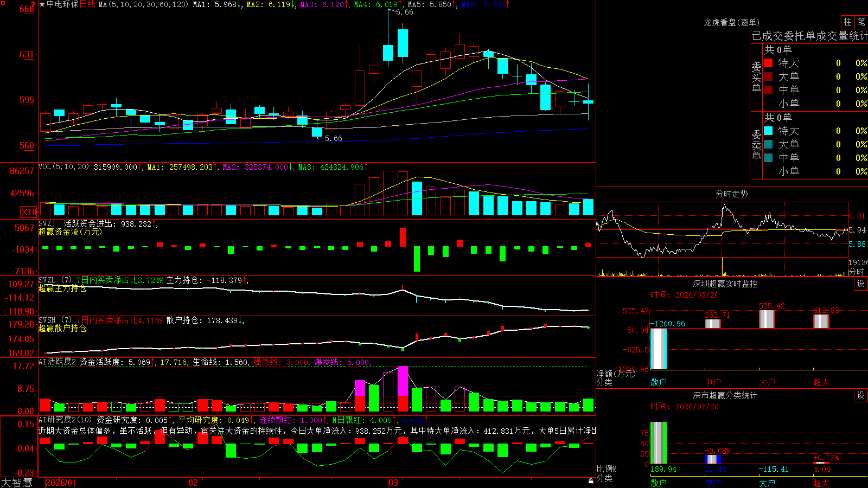Click the SVZJ indicator name
Viewport: 868px width, 488px height.
[x=47, y=223]
